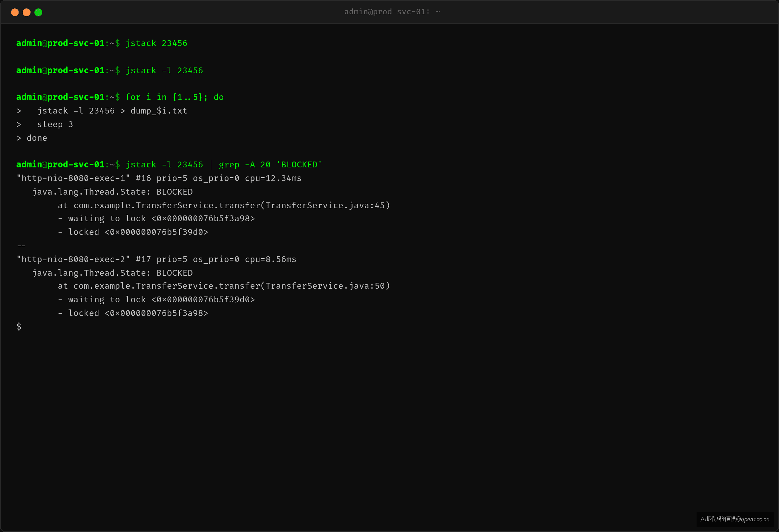Click the TransferService.java:50 stack frame
Image resolution: width=779 pixels, height=532 pixels.
[x=224, y=286]
